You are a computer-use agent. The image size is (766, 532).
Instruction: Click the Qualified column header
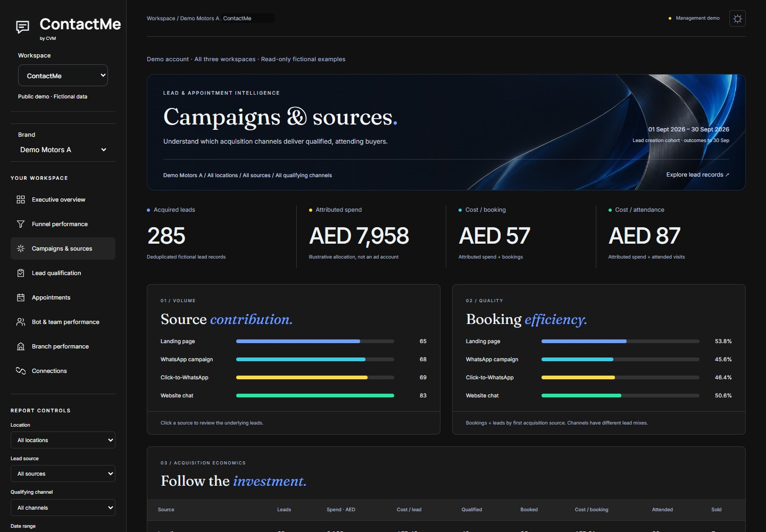[x=472, y=510]
